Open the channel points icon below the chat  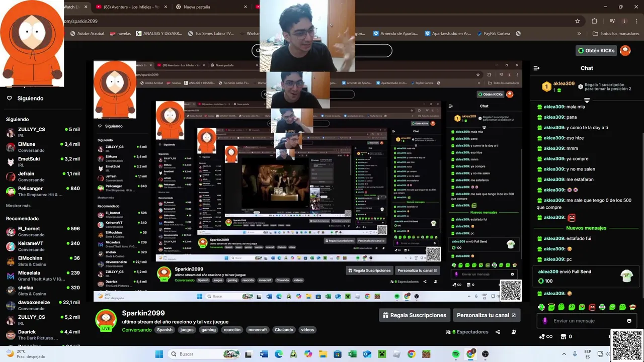545,336
